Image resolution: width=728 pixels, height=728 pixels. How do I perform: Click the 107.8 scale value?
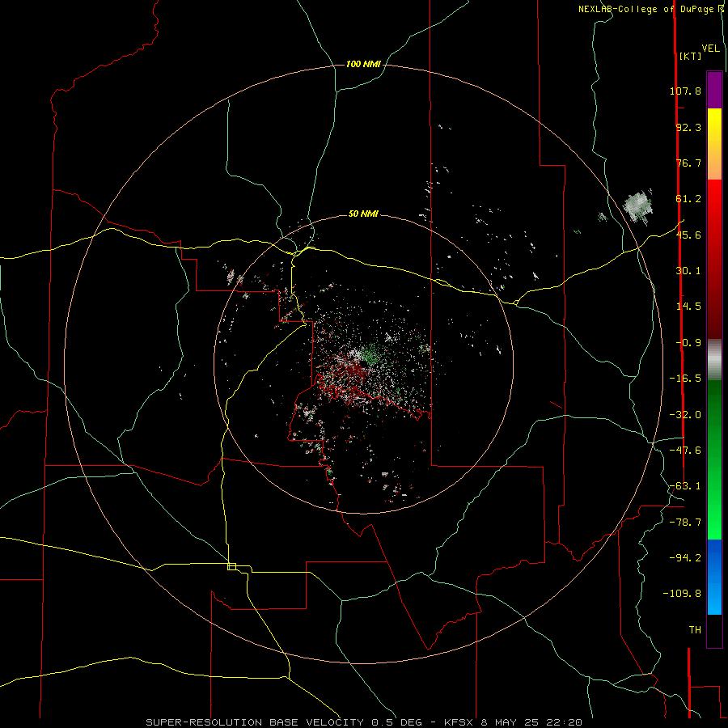point(685,91)
